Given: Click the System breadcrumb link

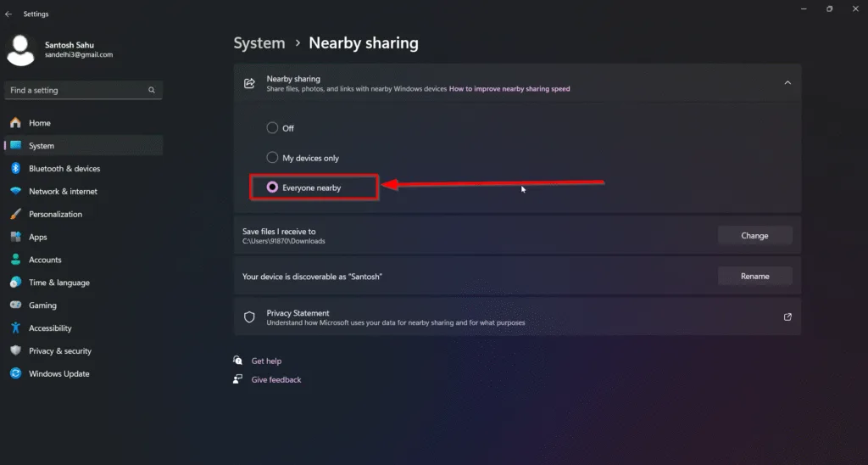Looking at the screenshot, I should point(259,42).
